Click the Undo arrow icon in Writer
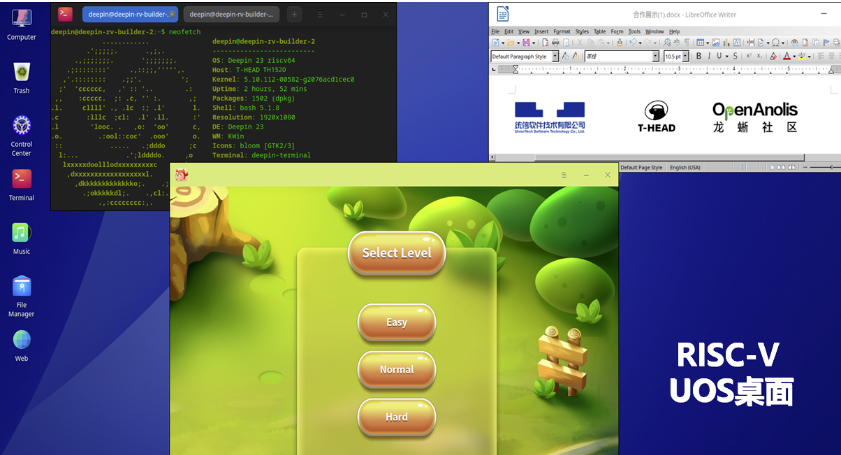This screenshot has height=455, width=841. pos(633,42)
